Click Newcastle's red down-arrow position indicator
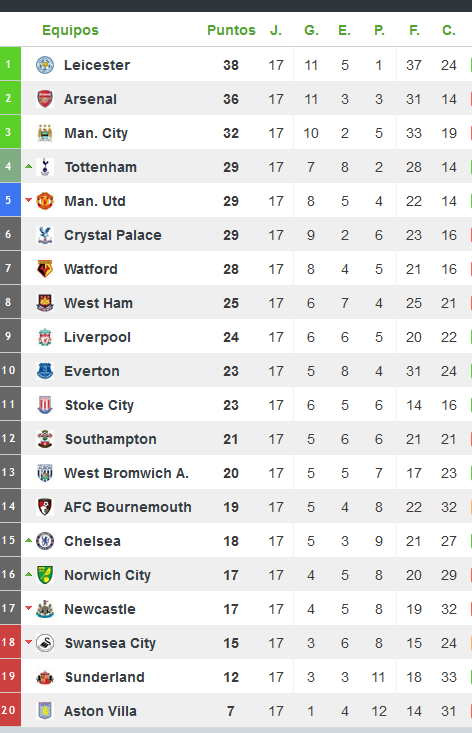 click(29, 608)
